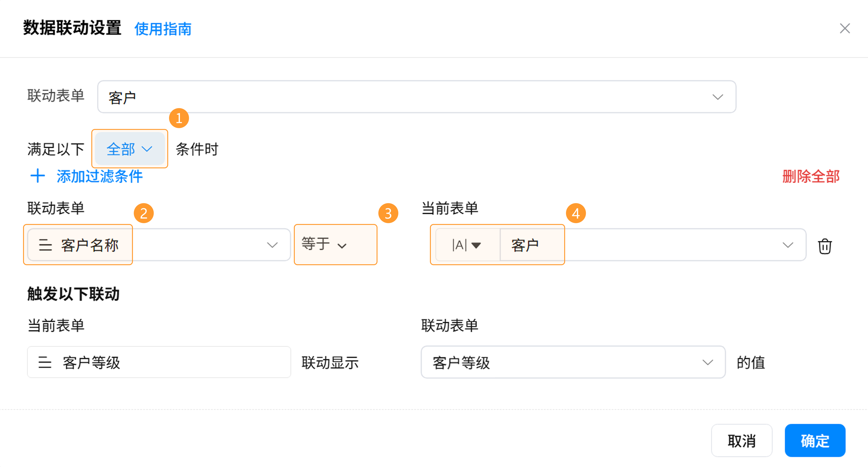Open the 使用指南 help link
The image size is (868, 467).
163,29
